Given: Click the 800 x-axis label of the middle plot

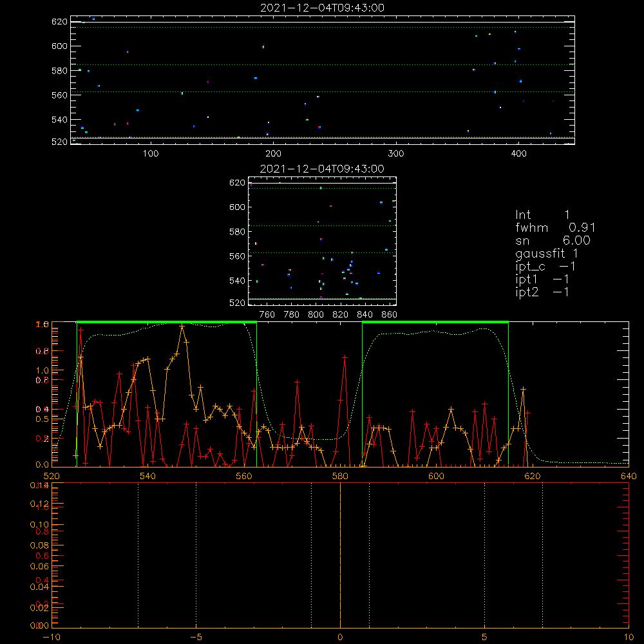Looking at the screenshot, I should pyautogui.click(x=316, y=315).
